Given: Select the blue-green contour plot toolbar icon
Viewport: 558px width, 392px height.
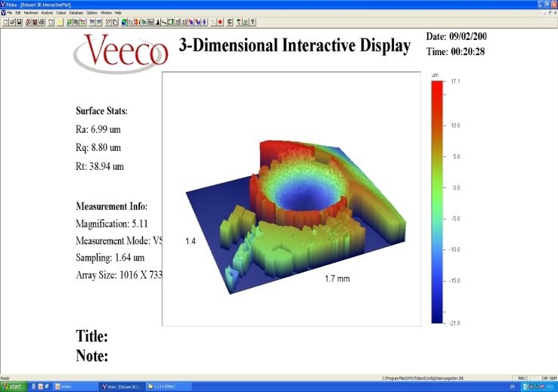Looking at the screenshot, I should pos(124,22).
